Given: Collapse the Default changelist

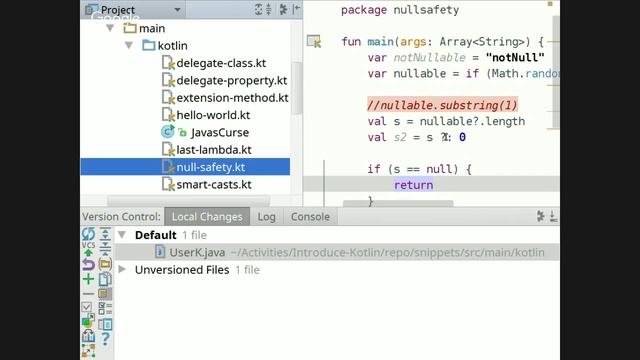Looking at the screenshot, I should (x=122, y=235).
